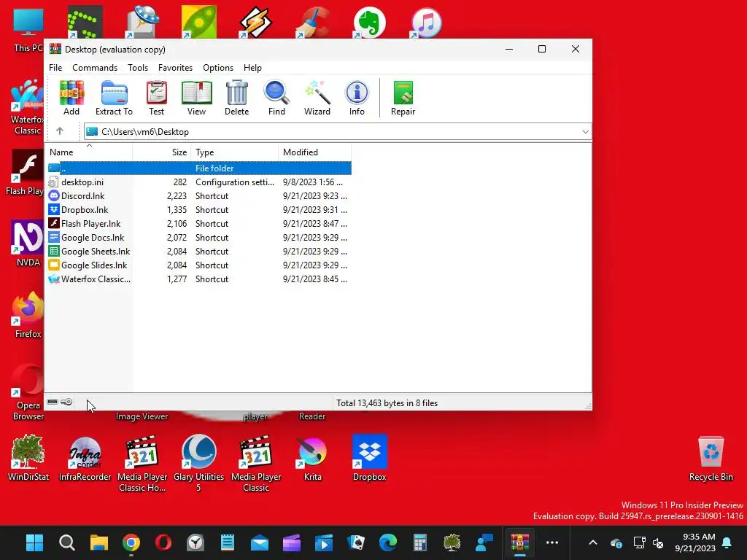Click the drive icon in status bar

53,402
